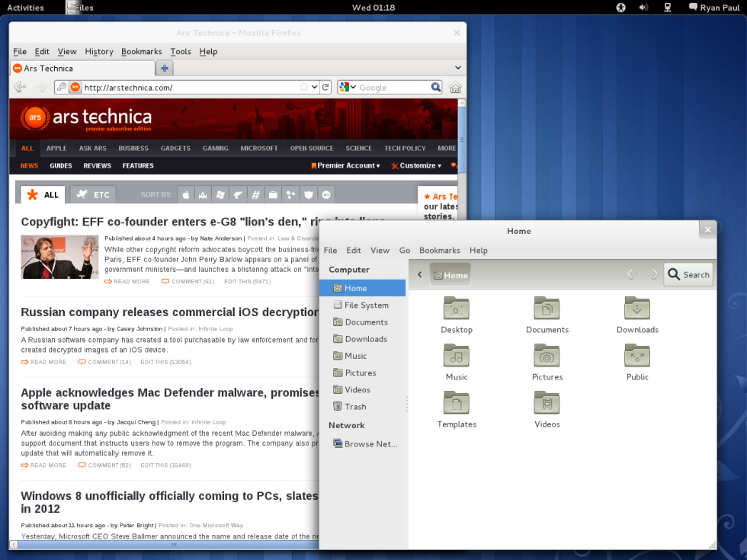Screen dimensions: 747x560
Task: Reload the page with the refresh icon
Action: click(326, 87)
